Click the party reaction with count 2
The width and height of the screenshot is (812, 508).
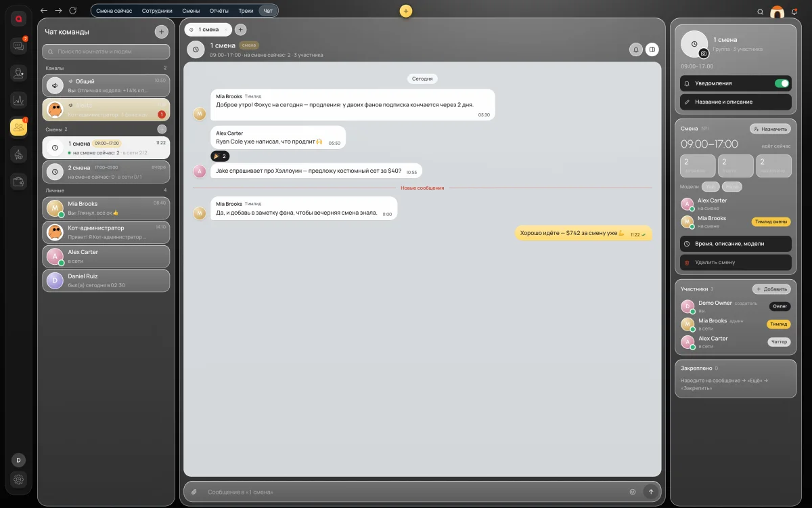[219, 156]
